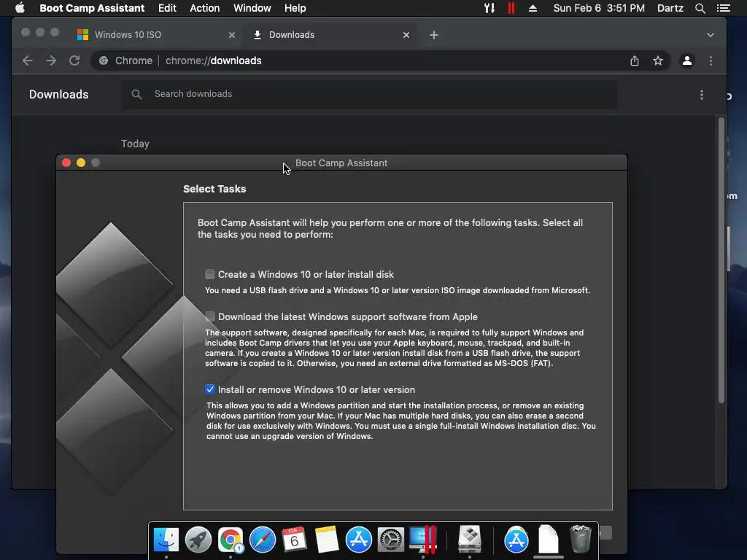Close the Windows 10 ISO tab
This screenshot has height=560, width=747.
pyautogui.click(x=232, y=35)
